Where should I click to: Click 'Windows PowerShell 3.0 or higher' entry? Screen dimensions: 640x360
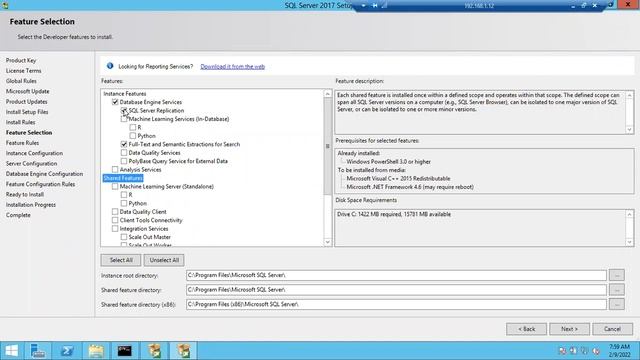[x=389, y=162]
